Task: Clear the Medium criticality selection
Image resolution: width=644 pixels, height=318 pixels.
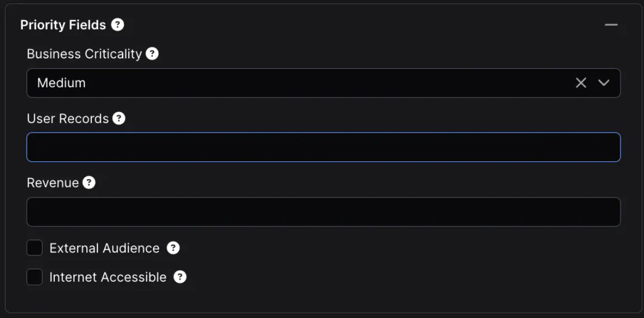Action: 581,83
